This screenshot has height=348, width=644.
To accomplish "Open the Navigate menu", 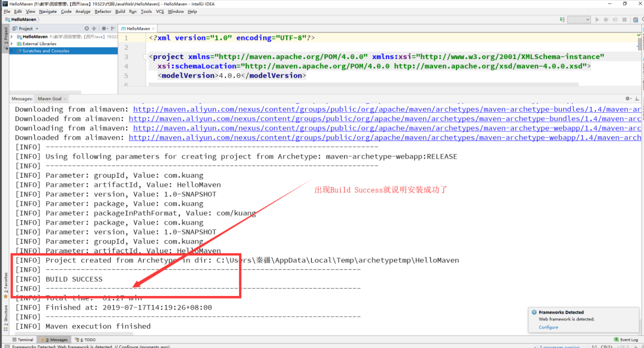I will point(48,12).
